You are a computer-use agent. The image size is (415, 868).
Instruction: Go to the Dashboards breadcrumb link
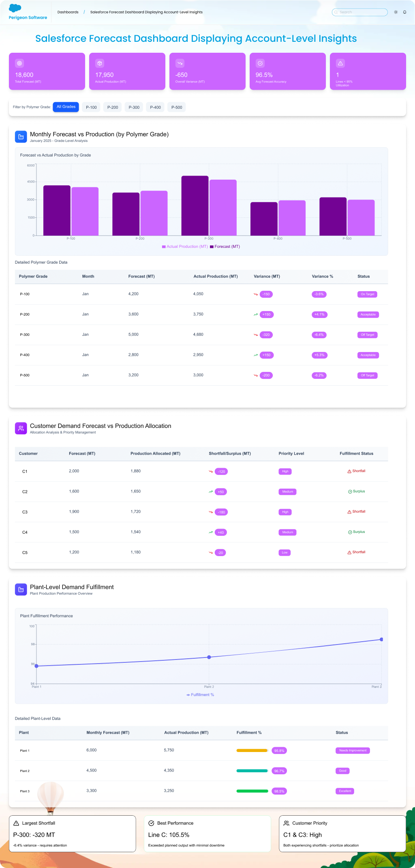click(68, 12)
